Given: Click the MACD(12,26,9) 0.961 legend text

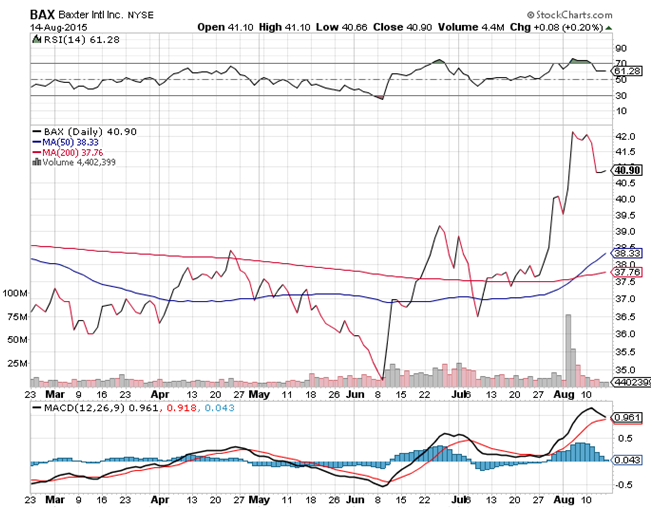Looking at the screenshot, I should [x=101, y=408].
